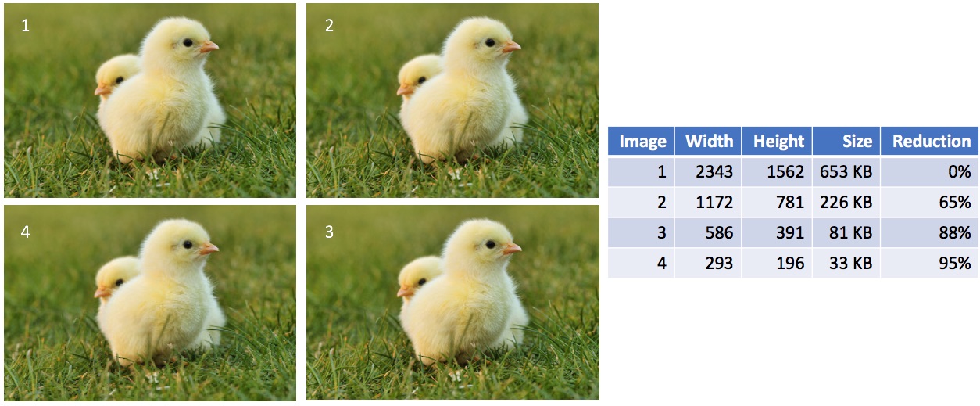Click the 196 height cell
Image resolution: width=980 pixels, height=406 pixels.
tap(777, 263)
